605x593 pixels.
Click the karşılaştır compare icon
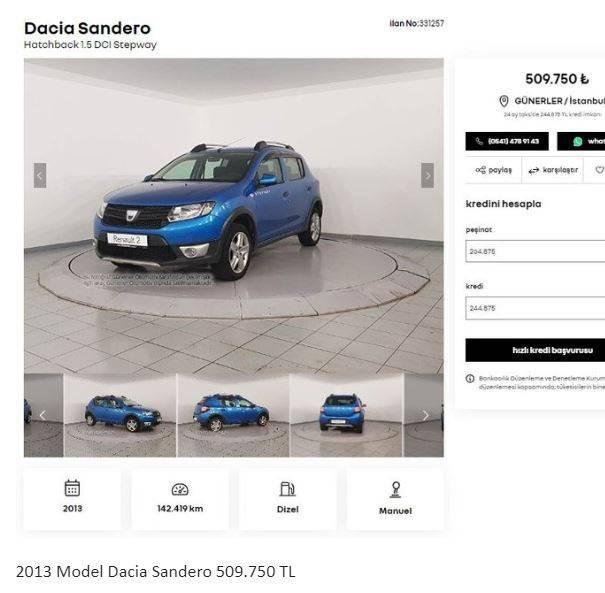(x=534, y=170)
